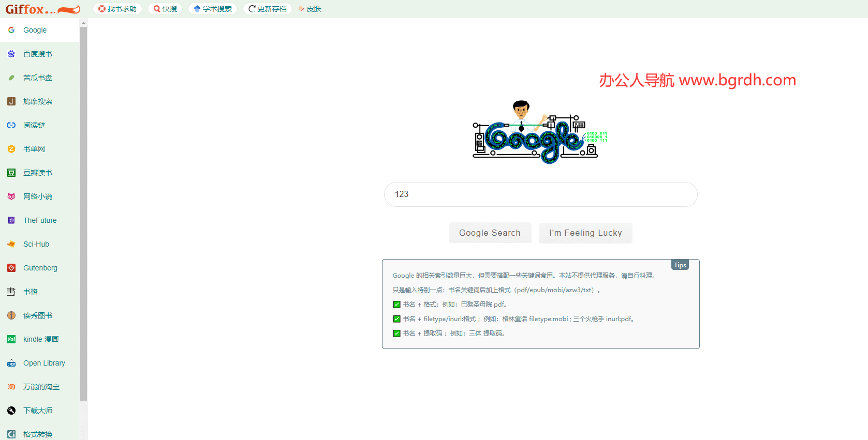Click the 格式转换 icon
868x440 pixels.
[11, 434]
